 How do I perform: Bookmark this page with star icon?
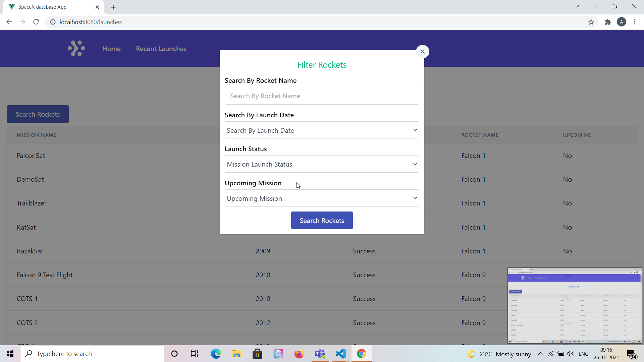(591, 22)
